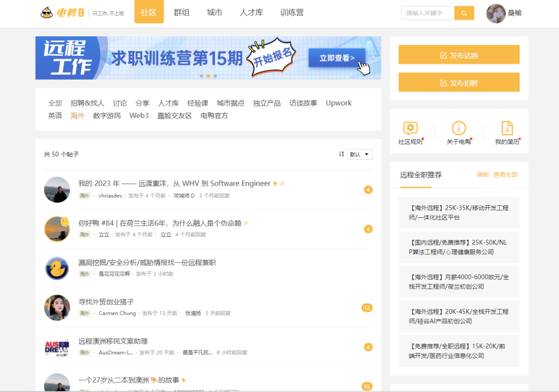The width and height of the screenshot is (559, 392).
Task: Open job 15K-20K/前端开发 医药行业
Action: pyautogui.click(x=459, y=351)
